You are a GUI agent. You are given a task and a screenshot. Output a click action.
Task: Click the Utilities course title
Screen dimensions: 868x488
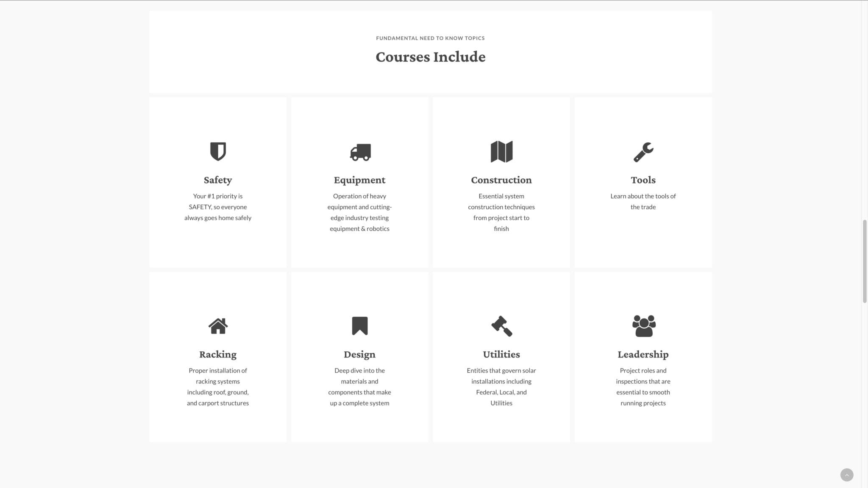pyautogui.click(x=501, y=355)
